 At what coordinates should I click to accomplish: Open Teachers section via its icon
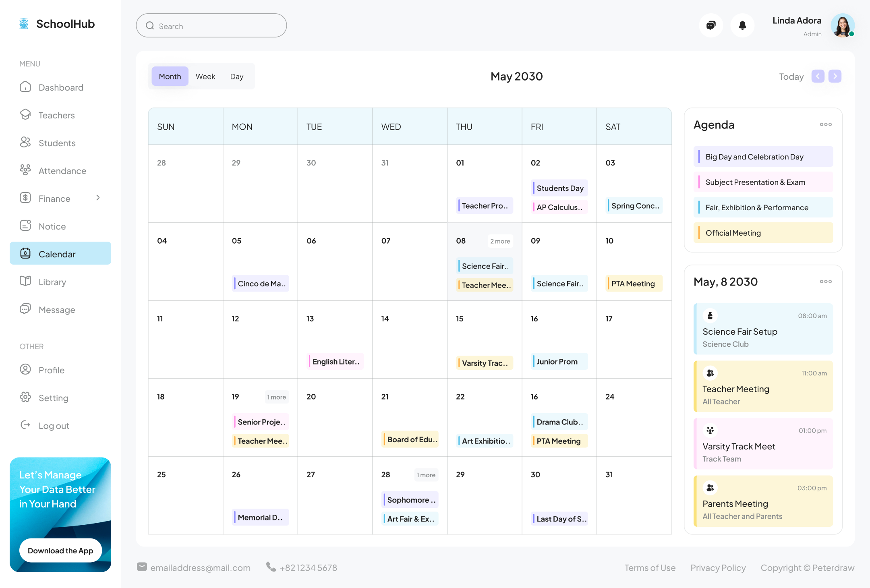point(25,115)
